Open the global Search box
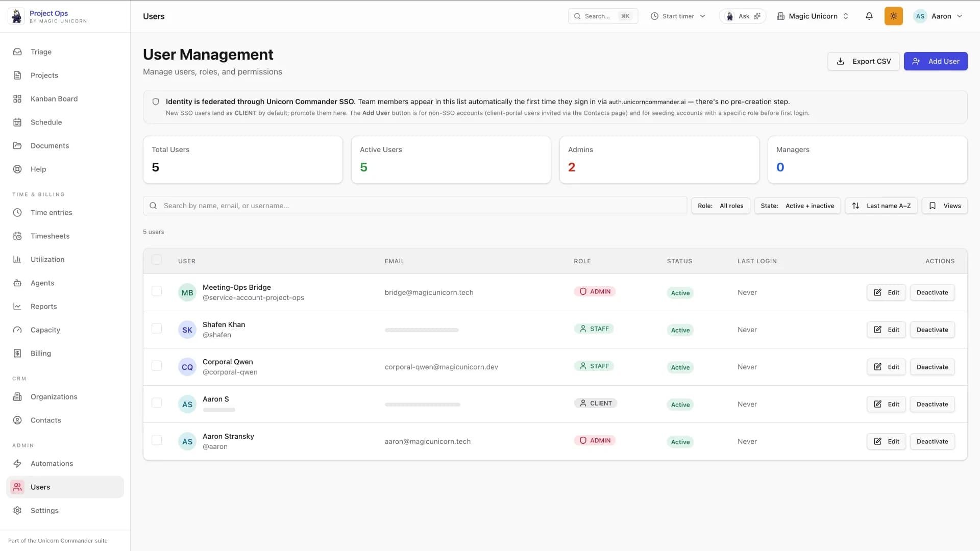This screenshot has width=980, height=551. coord(603,16)
